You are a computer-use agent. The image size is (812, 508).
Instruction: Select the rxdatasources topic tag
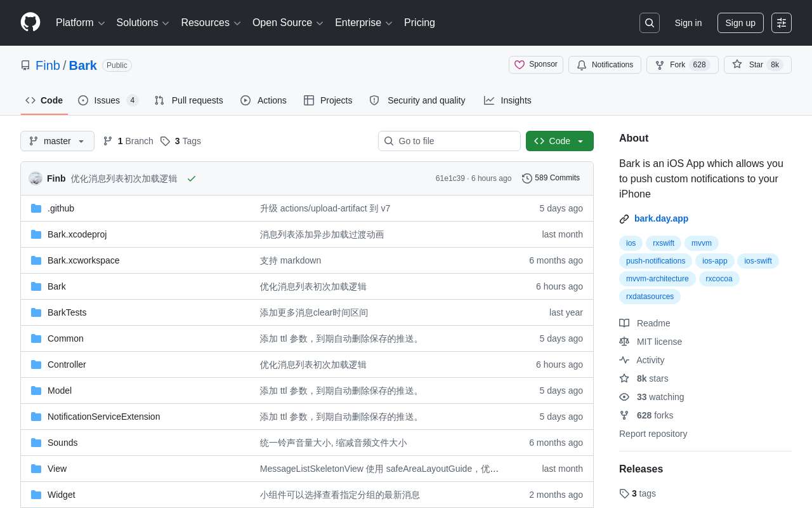click(x=650, y=297)
